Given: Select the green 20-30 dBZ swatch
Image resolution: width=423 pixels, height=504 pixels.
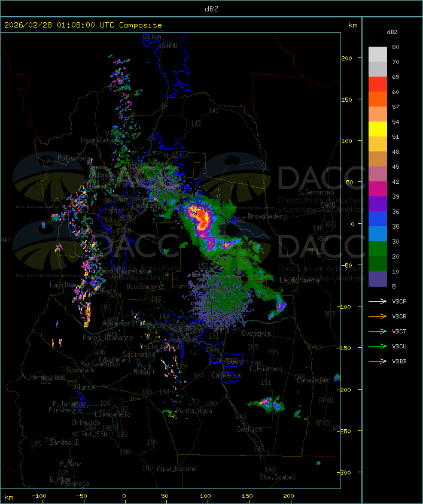Looking at the screenshot, I should pyautogui.click(x=378, y=249).
